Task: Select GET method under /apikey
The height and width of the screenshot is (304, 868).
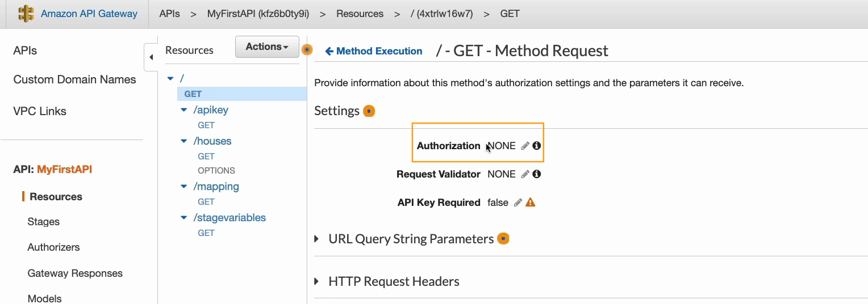Action: [x=206, y=125]
